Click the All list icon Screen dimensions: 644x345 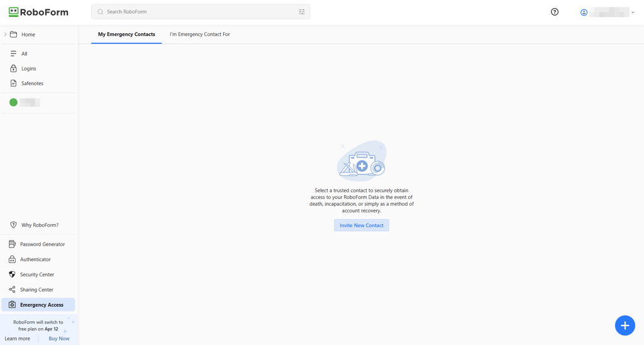tap(14, 54)
